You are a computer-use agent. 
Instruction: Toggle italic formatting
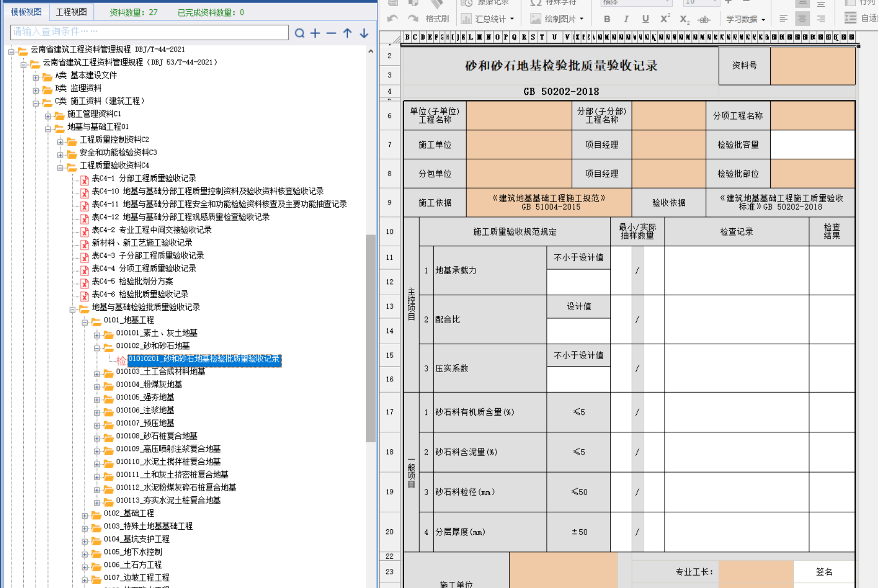point(626,19)
